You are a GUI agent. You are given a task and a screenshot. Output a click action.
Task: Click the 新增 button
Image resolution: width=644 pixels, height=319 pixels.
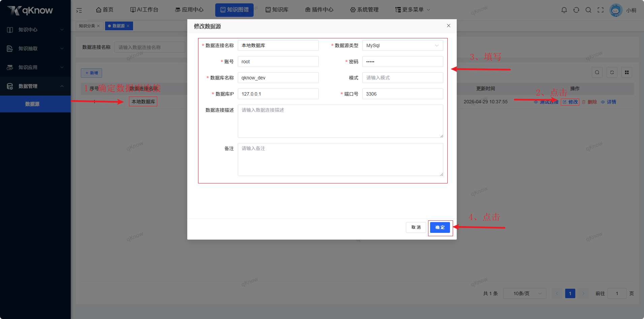tap(91, 73)
